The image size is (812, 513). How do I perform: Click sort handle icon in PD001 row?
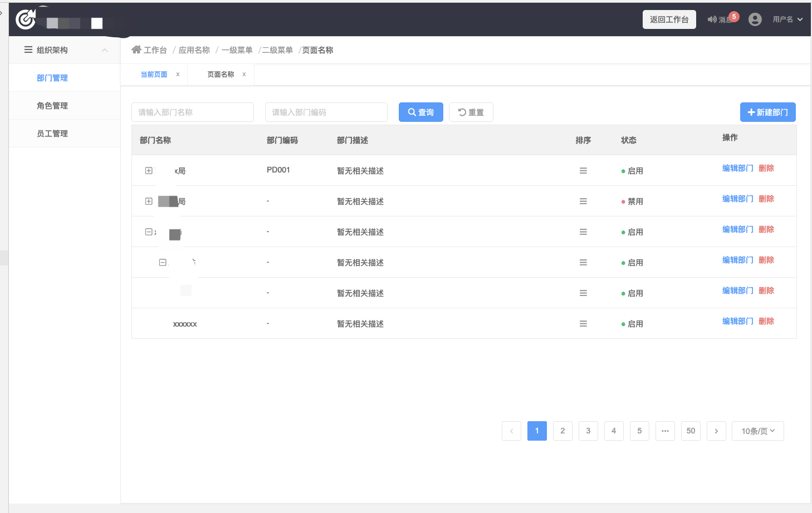point(583,171)
